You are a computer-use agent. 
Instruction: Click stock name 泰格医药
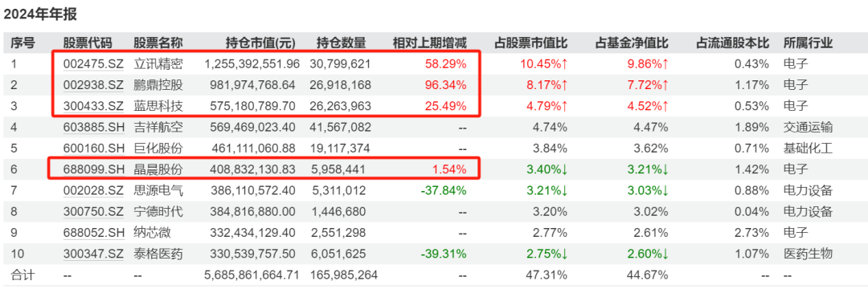158,254
